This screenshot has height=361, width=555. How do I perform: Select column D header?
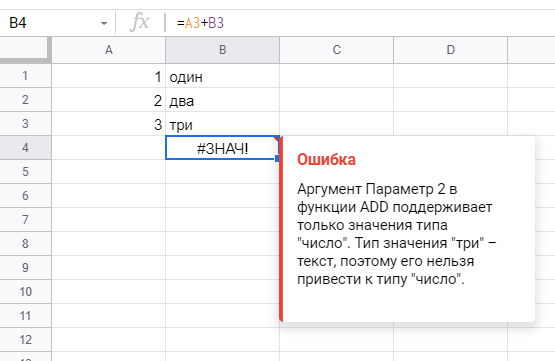[x=451, y=50]
